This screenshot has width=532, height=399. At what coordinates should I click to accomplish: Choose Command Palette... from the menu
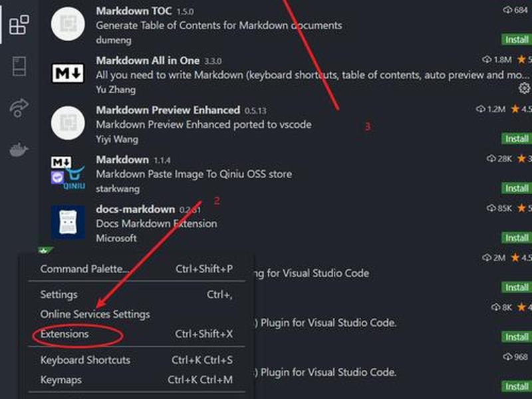pyautogui.click(x=85, y=269)
